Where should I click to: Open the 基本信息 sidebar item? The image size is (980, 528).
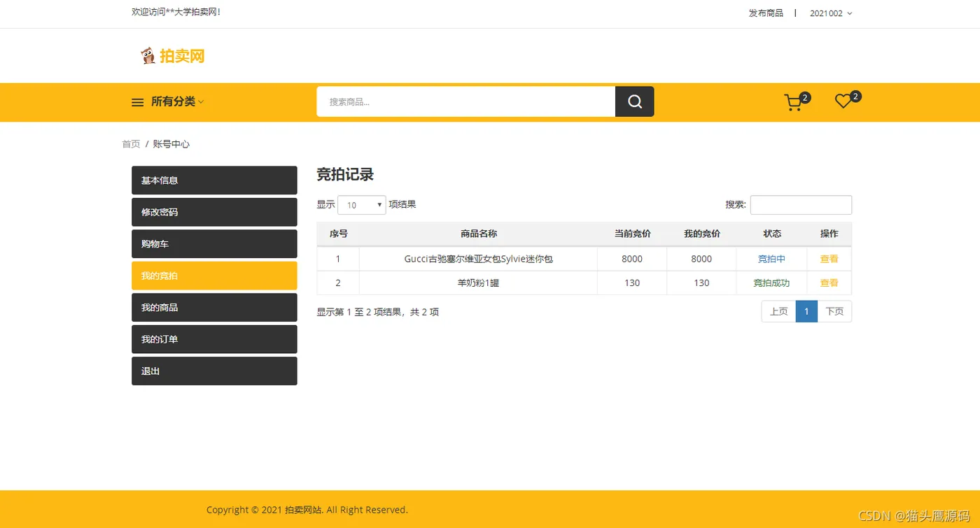tap(214, 180)
